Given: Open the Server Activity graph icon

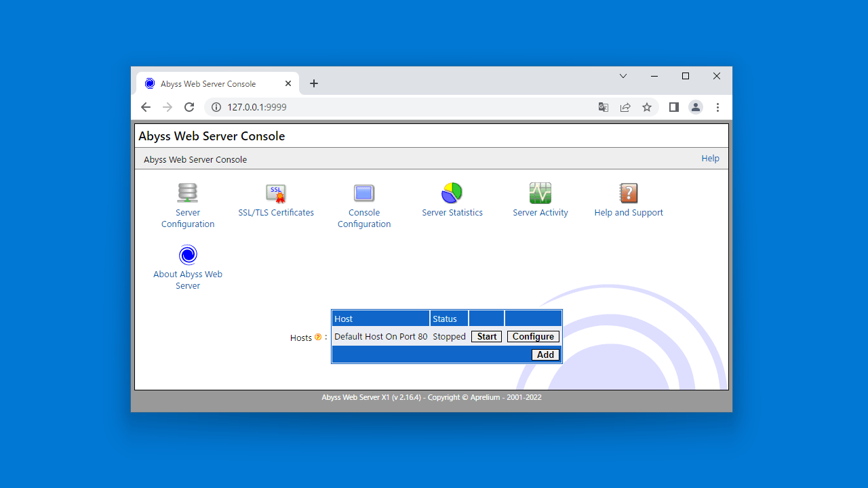Looking at the screenshot, I should tap(540, 193).
